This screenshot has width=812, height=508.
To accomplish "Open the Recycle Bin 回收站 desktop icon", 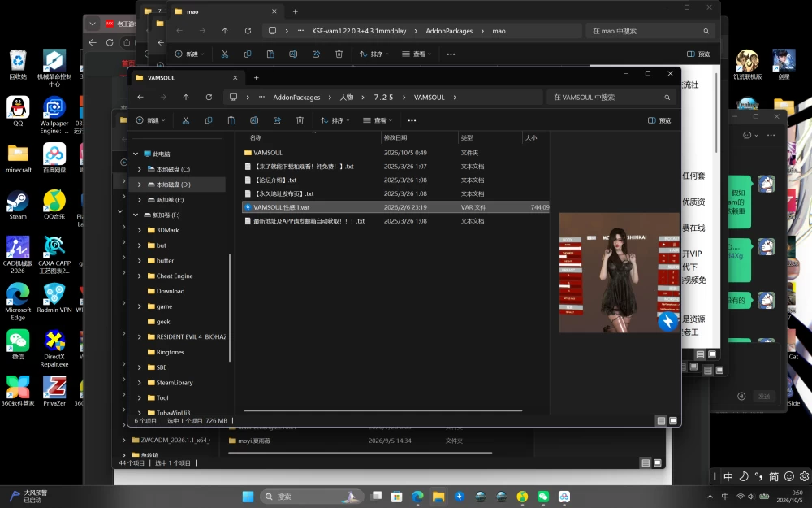I will coord(18,65).
